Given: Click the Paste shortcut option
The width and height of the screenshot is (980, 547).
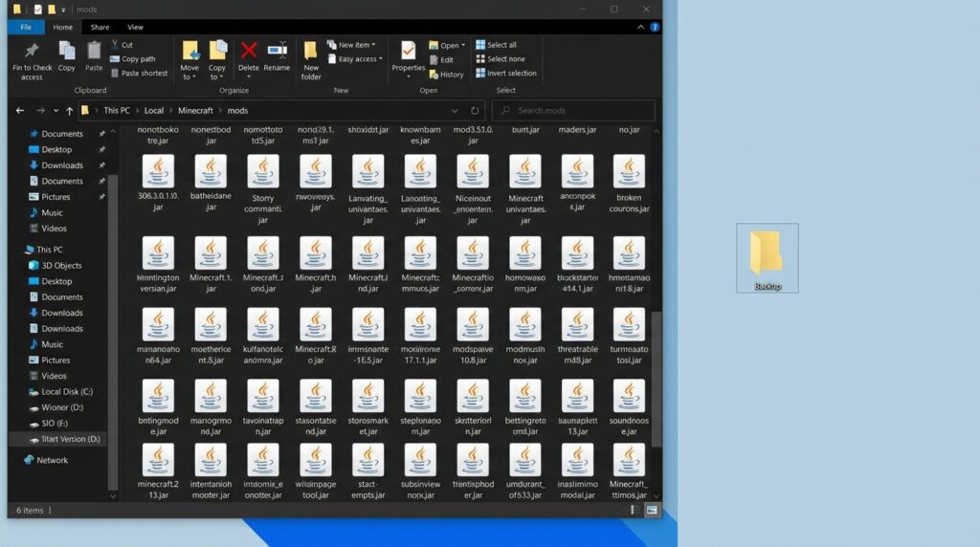Looking at the screenshot, I should pos(139,73).
